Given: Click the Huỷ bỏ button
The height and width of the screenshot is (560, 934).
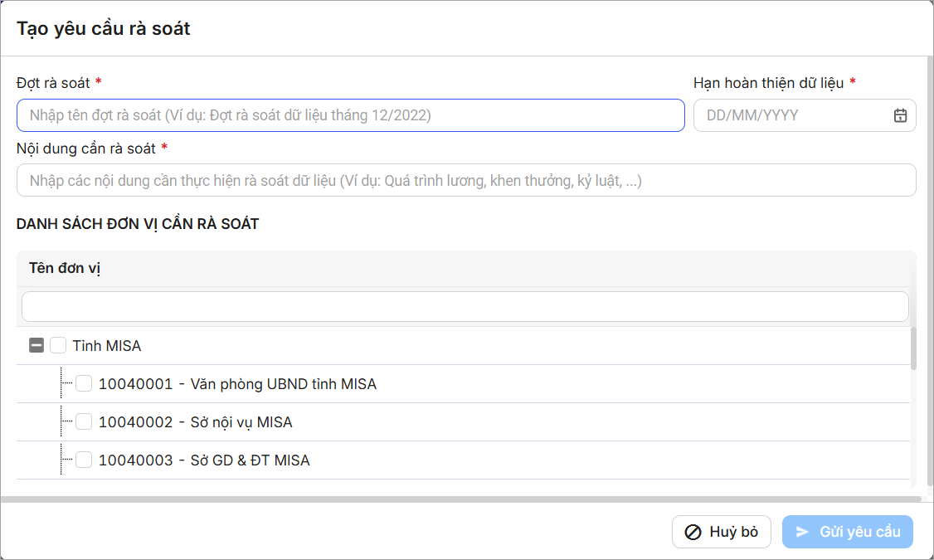Looking at the screenshot, I should pos(722,532).
